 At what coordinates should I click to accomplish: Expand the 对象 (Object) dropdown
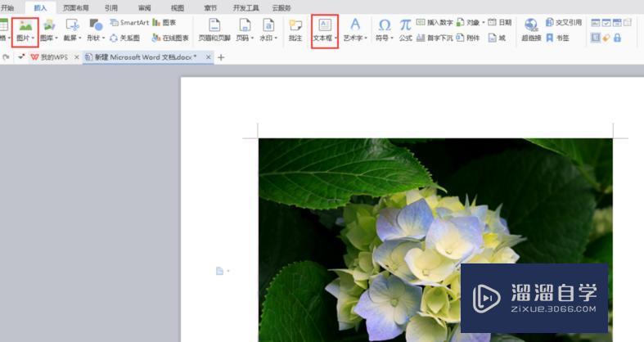[484, 23]
